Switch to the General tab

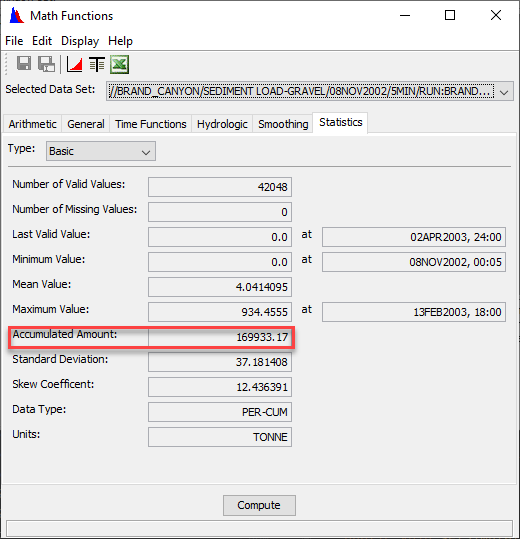click(x=86, y=124)
